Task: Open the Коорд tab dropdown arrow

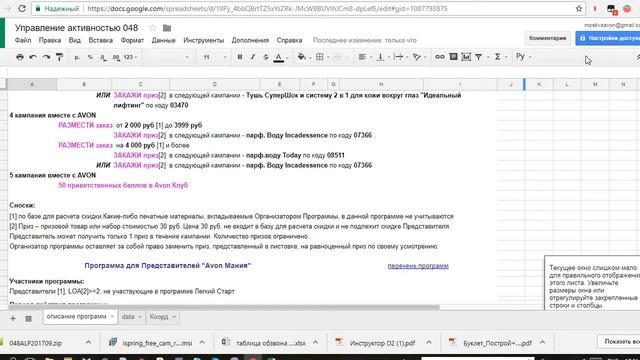Action: coord(174,317)
